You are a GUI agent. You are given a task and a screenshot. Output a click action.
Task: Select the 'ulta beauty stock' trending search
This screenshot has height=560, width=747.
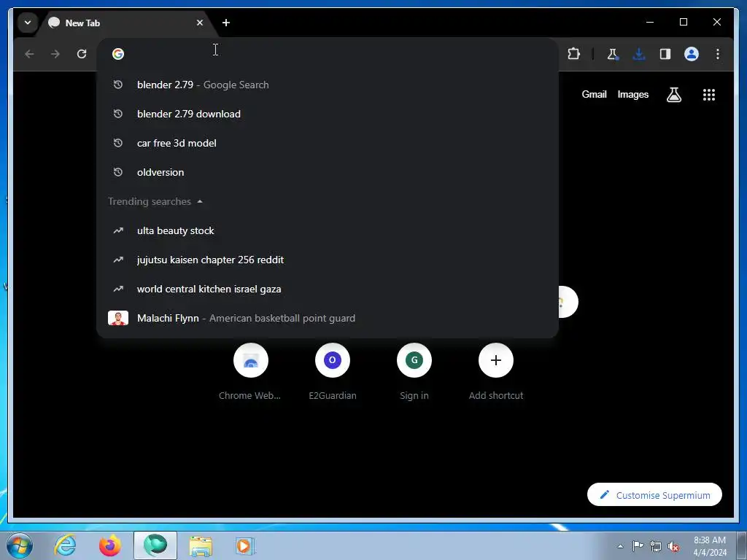coord(328,230)
